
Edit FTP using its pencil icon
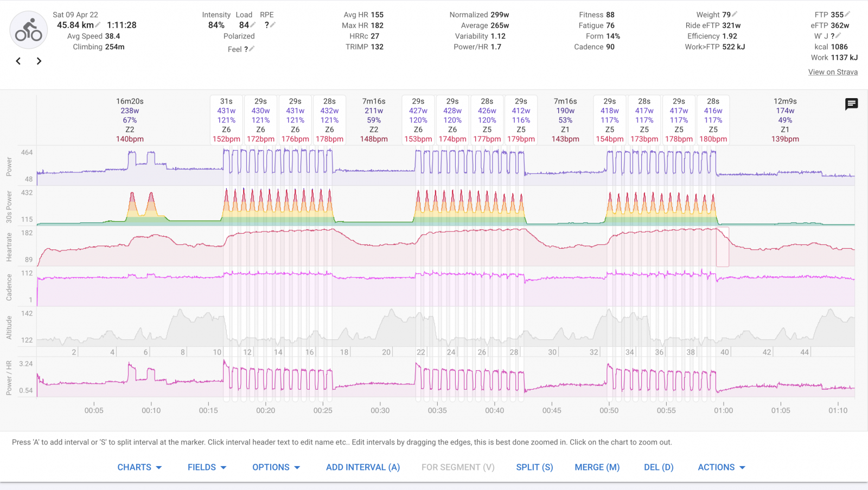847,15
